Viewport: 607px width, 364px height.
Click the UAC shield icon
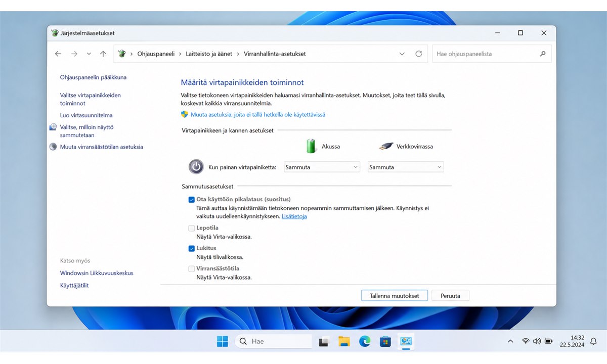[x=185, y=115]
